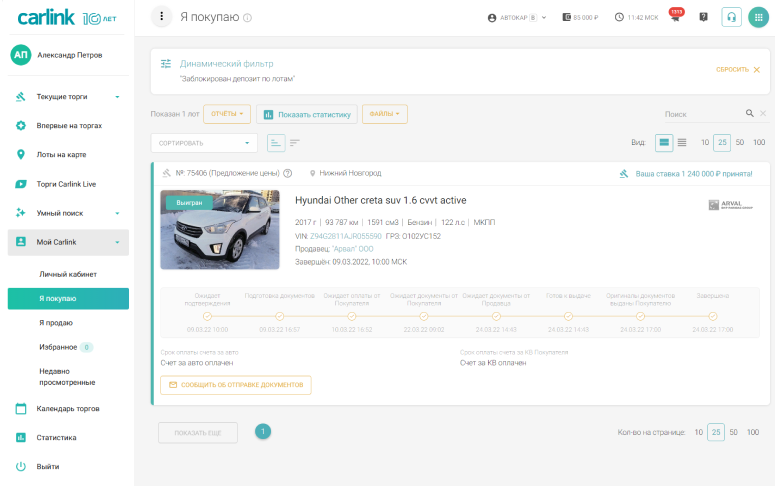Open the three-dot menu beside page title
The image size is (775, 486).
(x=161, y=17)
